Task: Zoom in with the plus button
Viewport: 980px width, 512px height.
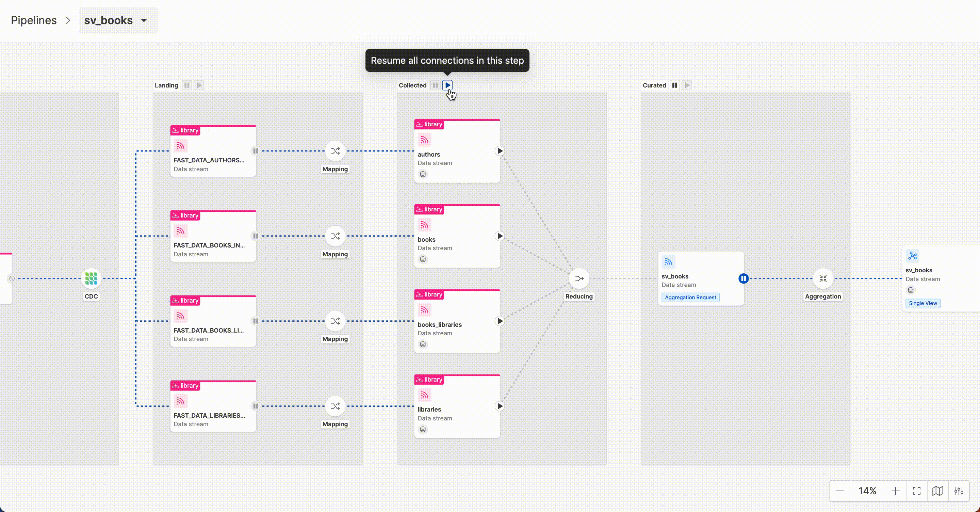Action: pos(895,491)
